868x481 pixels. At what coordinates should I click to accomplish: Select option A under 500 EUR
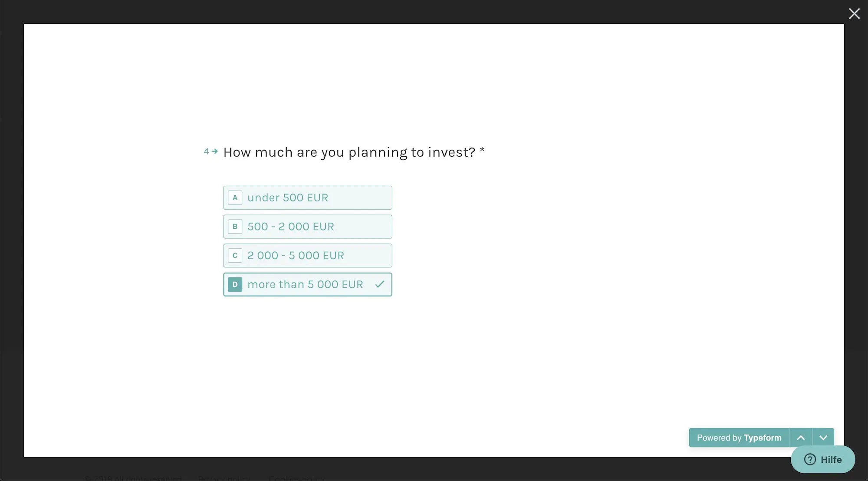[x=307, y=198]
